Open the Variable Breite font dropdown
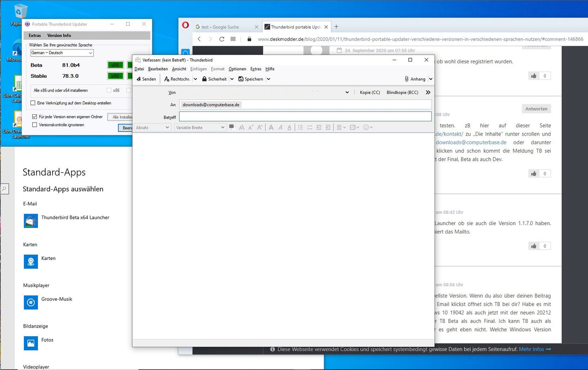 [x=200, y=128]
